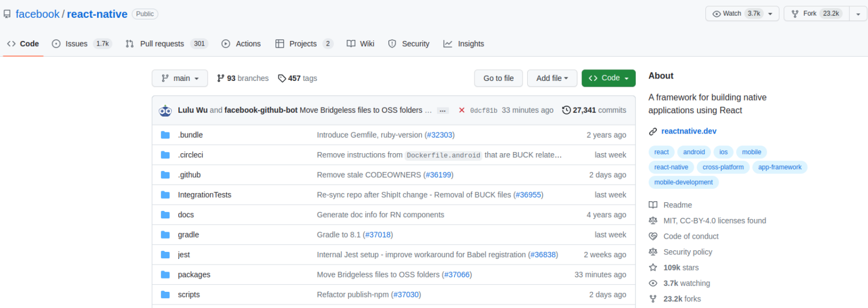This screenshot has width=868, height=308.
Task: Select the mobile topic tag
Action: pos(752,152)
